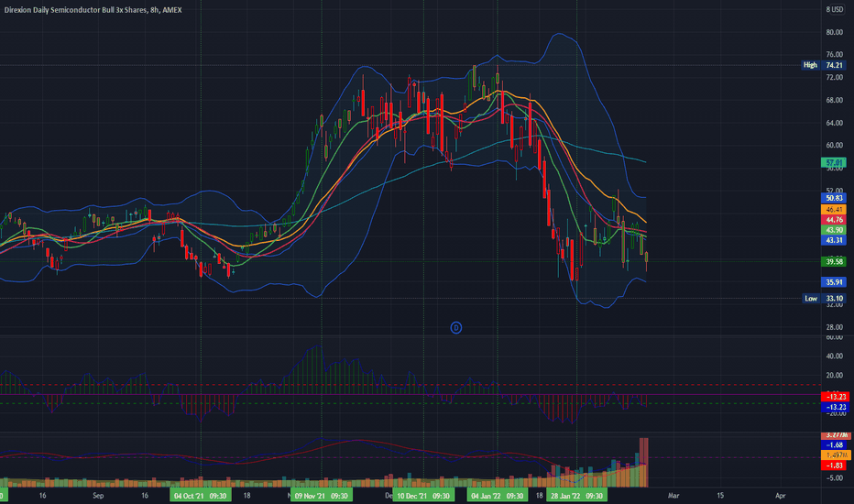Click the blue 35.91 lower band label
Screen dimensions: 854x504
tap(834, 282)
